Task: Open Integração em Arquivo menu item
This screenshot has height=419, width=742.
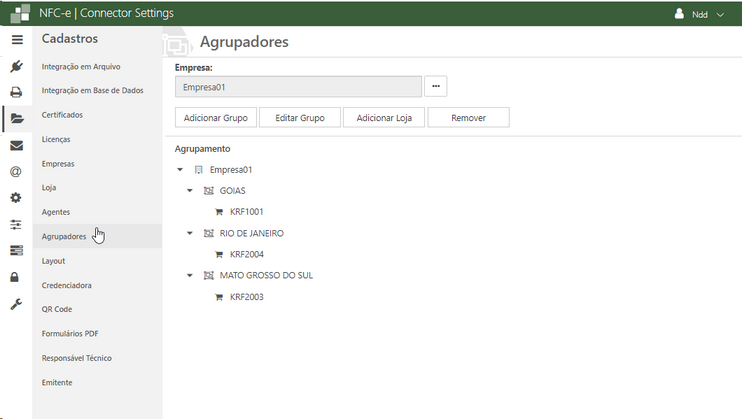Action: coord(81,67)
